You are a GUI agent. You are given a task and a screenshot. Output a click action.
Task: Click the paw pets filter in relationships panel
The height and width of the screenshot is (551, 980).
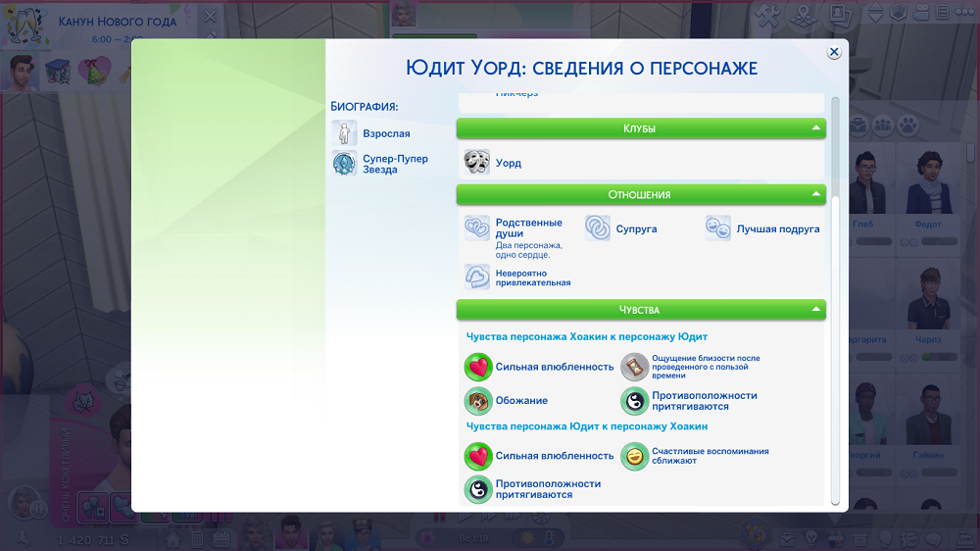pyautogui.click(x=908, y=125)
